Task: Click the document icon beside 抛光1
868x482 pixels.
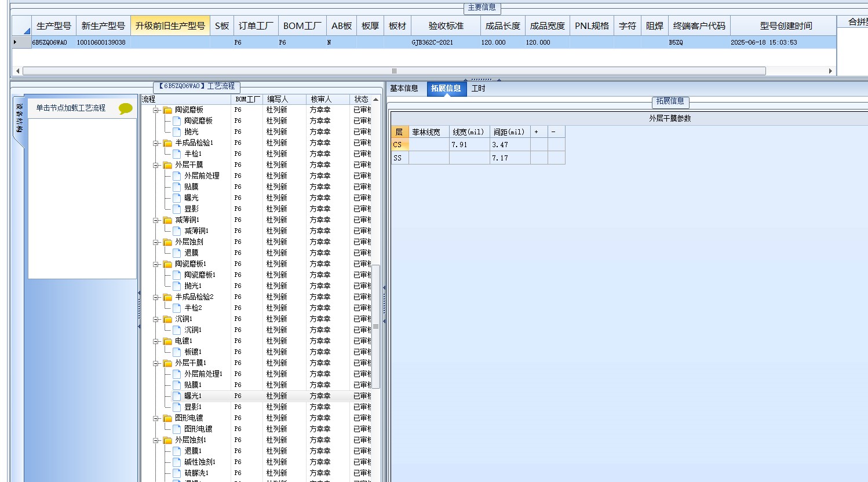Action: tap(177, 286)
